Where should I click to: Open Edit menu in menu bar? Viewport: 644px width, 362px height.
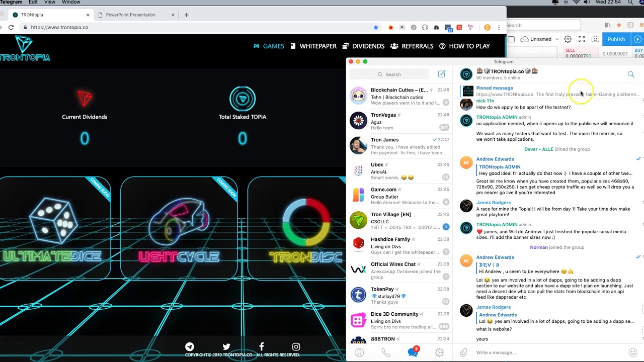click(33, 2)
